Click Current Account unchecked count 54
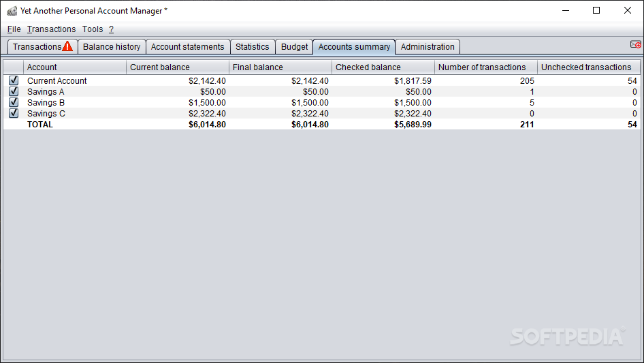The height and width of the screenshot is (363, 644). 632,81
